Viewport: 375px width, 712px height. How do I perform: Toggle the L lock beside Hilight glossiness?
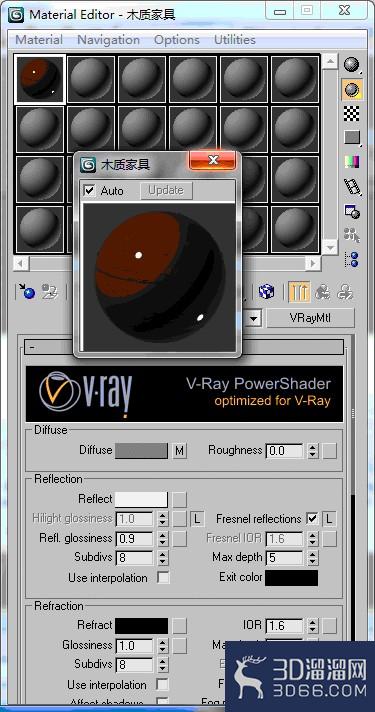(197, 519)
